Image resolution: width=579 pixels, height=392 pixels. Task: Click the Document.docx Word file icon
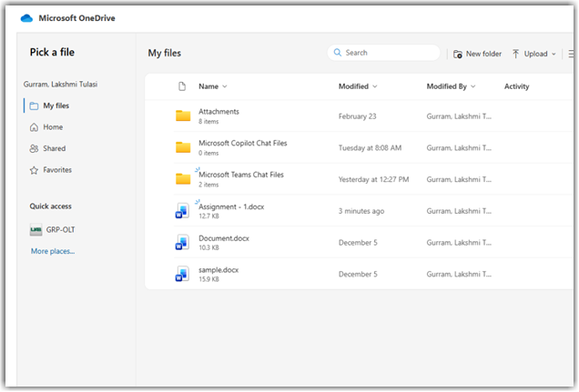point(182,243)
